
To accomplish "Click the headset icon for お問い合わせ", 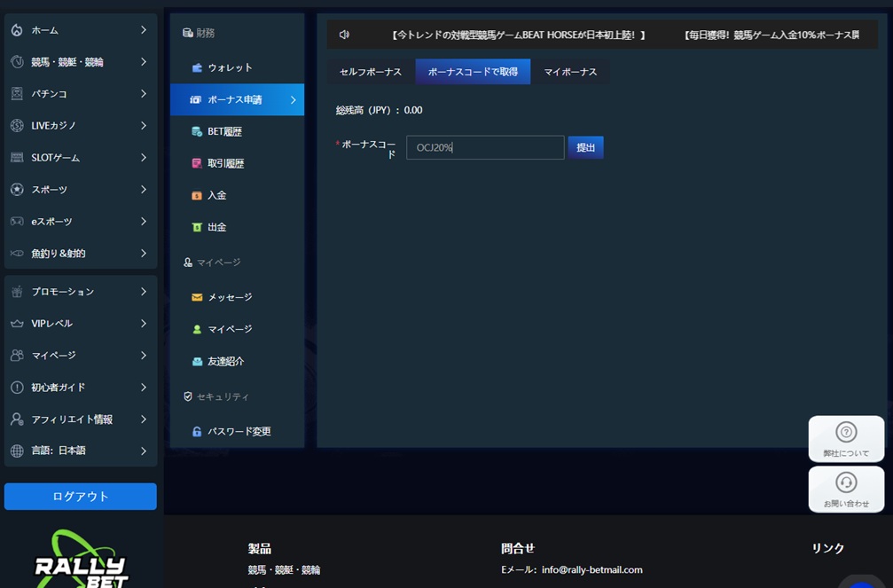I will [846, 482].
